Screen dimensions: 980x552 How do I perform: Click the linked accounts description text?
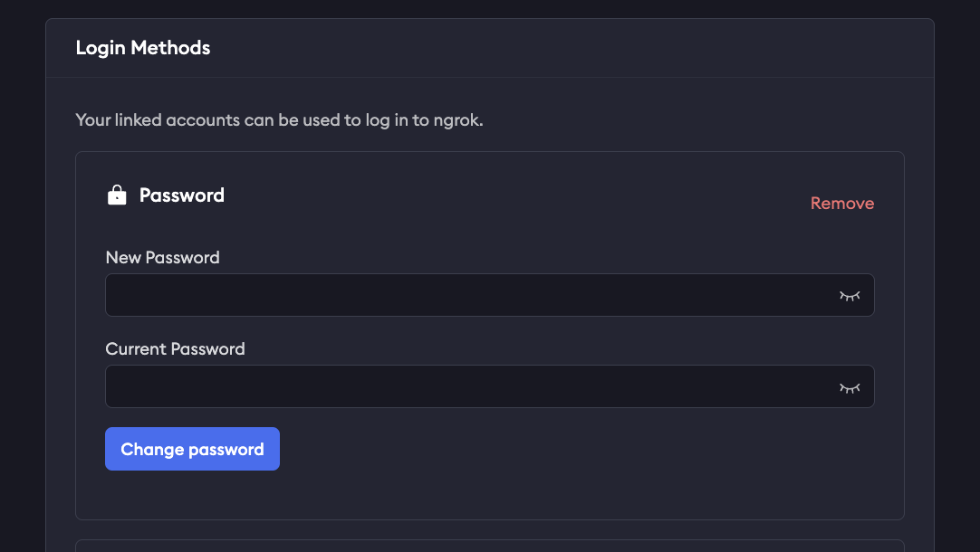(279, 119)
